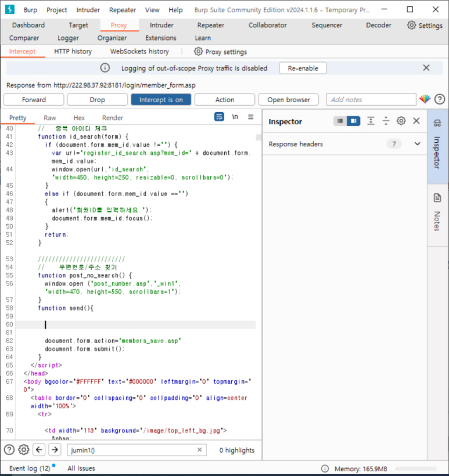Screen dimensions: 449x476
Task: Open the Help menu
Action: [175, 10]
